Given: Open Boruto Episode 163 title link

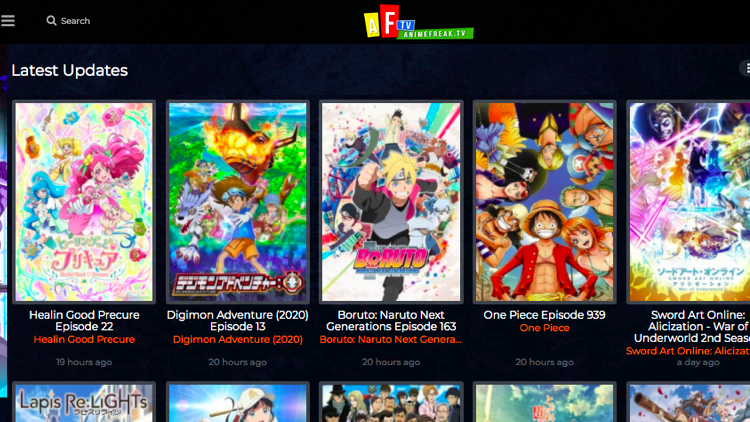Looking at the screenshot, I should pos(391,321).
